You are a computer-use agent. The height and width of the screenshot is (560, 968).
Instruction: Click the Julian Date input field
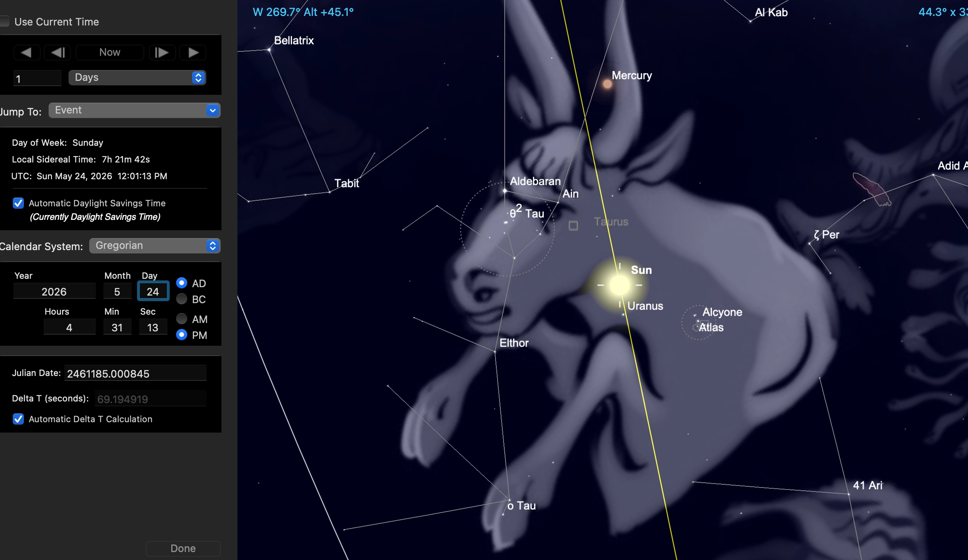[x=135, y=374]
